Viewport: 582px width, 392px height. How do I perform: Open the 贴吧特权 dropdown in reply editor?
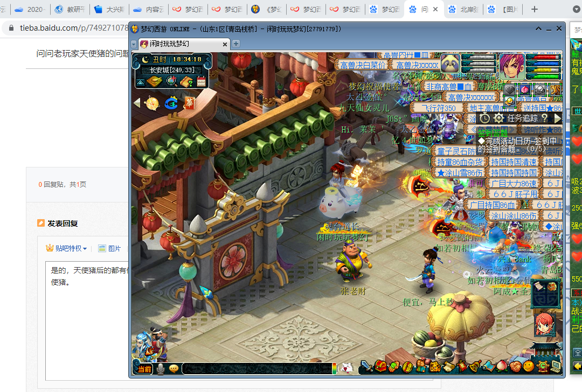[x=66, y=248]
